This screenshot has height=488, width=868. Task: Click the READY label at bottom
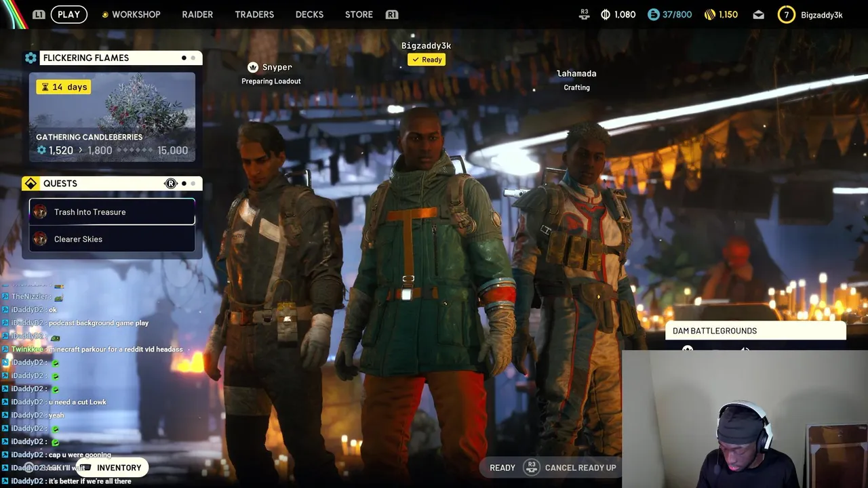point(502,468)
